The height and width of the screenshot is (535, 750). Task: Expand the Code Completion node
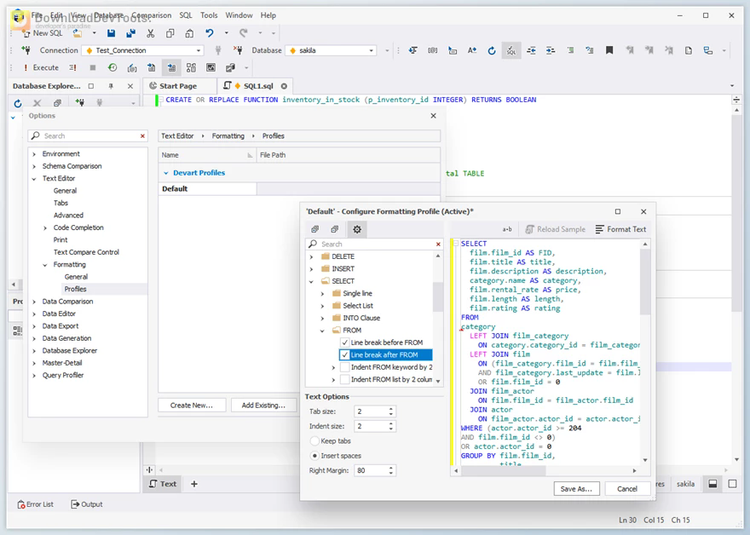click(x=45, y=228)
